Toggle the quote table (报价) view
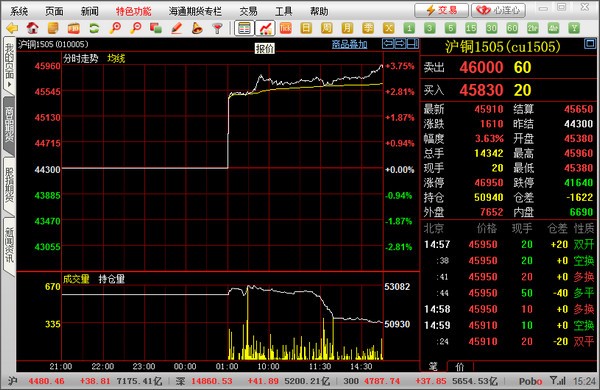This screenshot has height=390, width=600. click(x=244, y=28)
